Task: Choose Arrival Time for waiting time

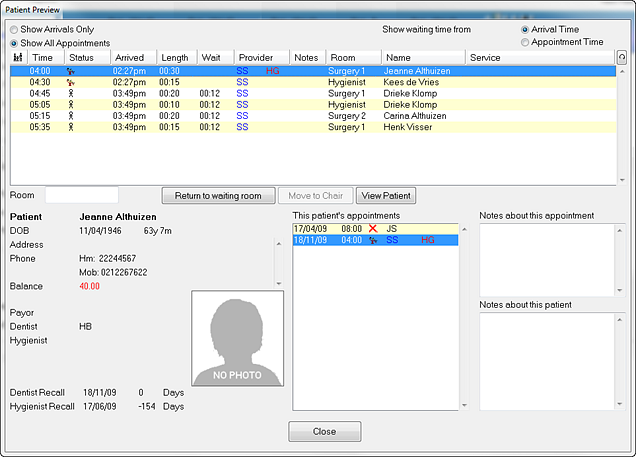Action: tap(525, 30)
